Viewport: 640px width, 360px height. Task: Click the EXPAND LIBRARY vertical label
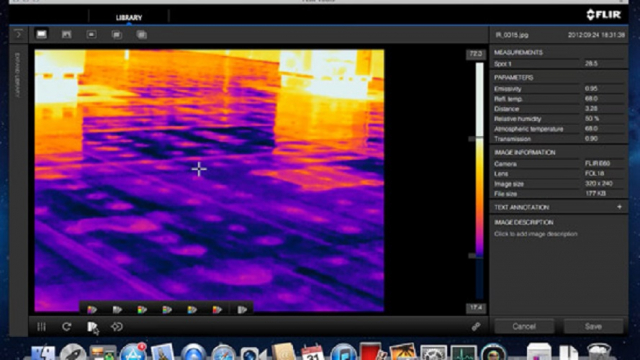pyautogui.click(x=18, y=75)
